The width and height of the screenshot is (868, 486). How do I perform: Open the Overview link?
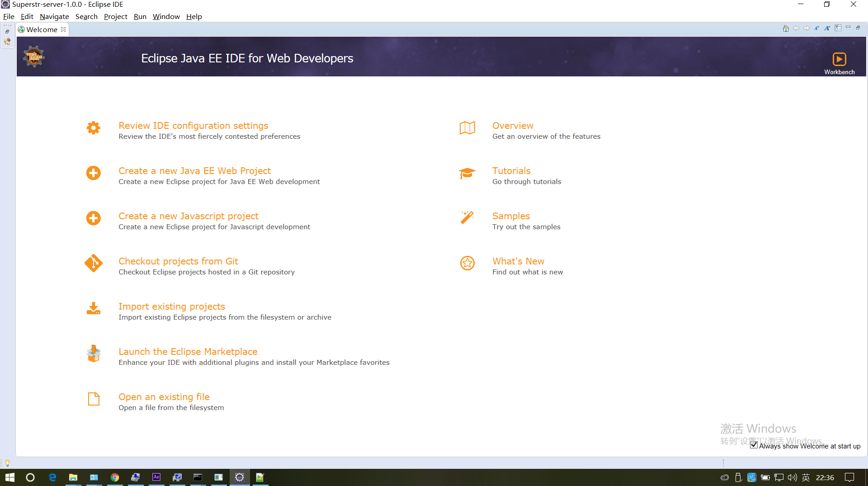tap(513, 126)
